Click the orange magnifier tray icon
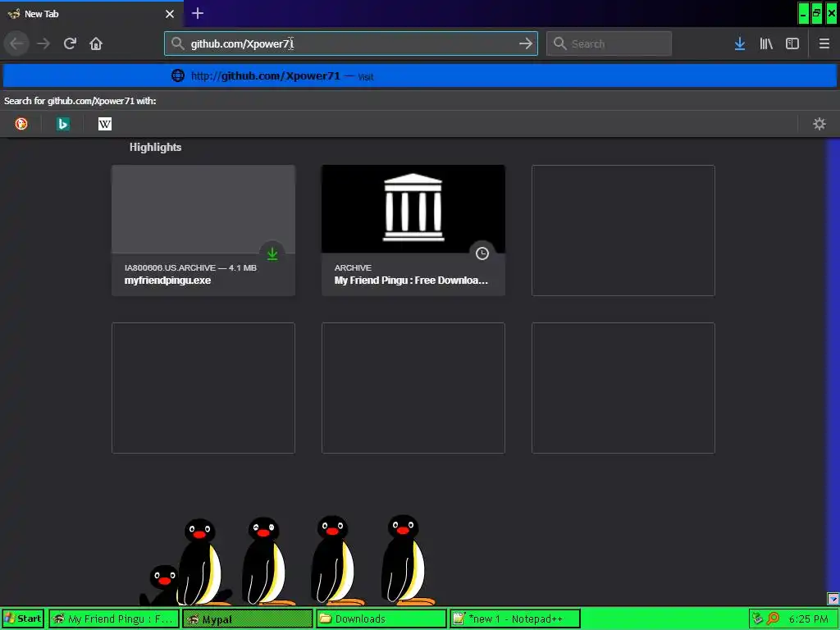 (773, 619)
